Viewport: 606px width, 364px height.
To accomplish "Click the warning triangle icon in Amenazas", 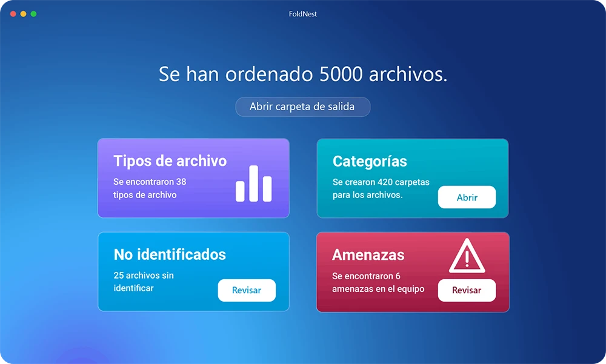I will (467, 256).
